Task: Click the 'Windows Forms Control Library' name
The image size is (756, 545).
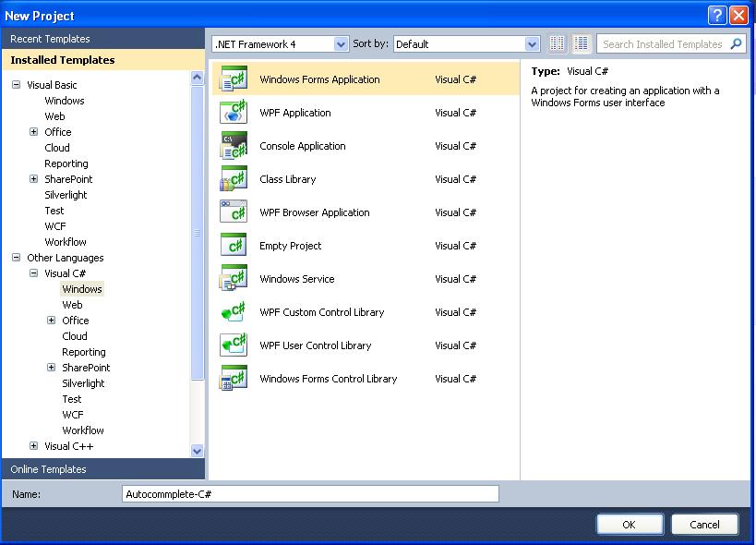Action: coord(328,379)
